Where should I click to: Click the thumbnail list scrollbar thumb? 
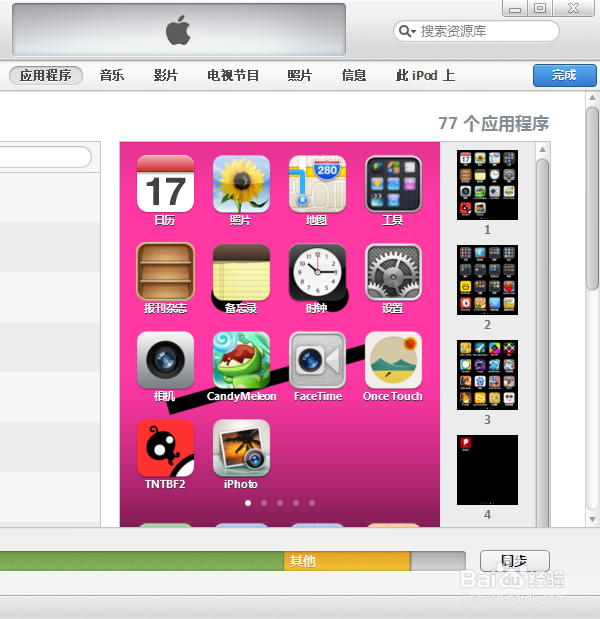(543, 343)
